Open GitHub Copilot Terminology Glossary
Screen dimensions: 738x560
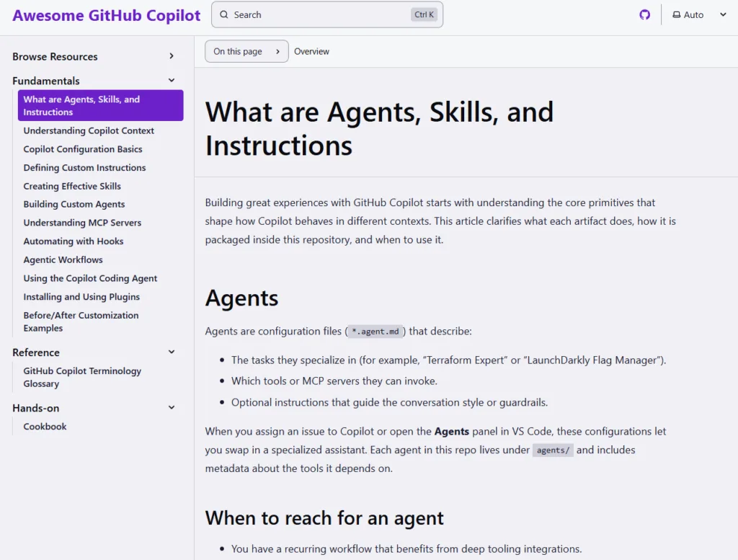81,377
